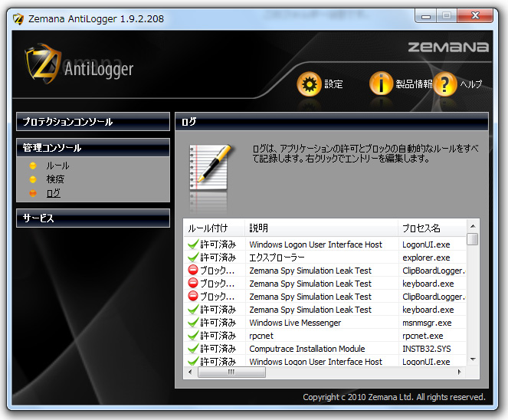Sort by the 説明 column header
Image resolution: width=508 pixels, height=420 pixels.
[321, 228]
